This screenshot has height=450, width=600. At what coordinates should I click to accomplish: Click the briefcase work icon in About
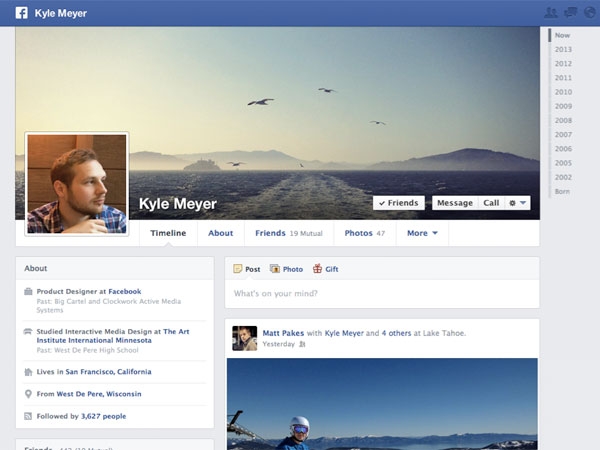tap(28, 292)
